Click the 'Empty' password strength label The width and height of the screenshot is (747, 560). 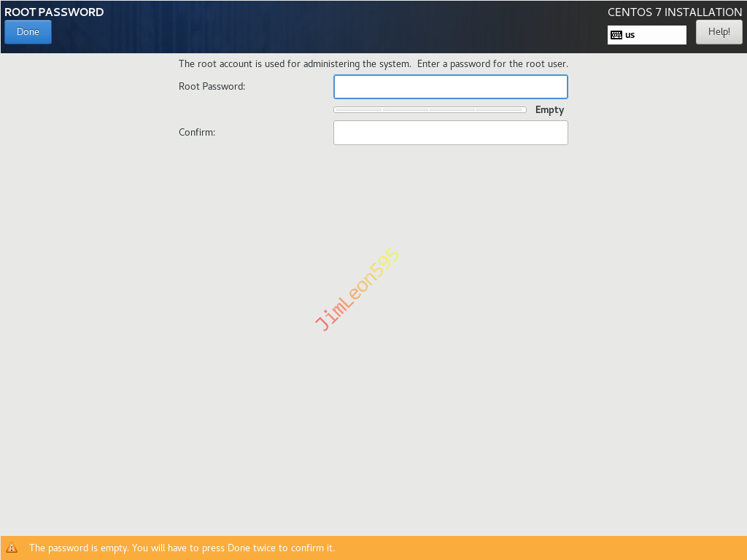point(549,110)
